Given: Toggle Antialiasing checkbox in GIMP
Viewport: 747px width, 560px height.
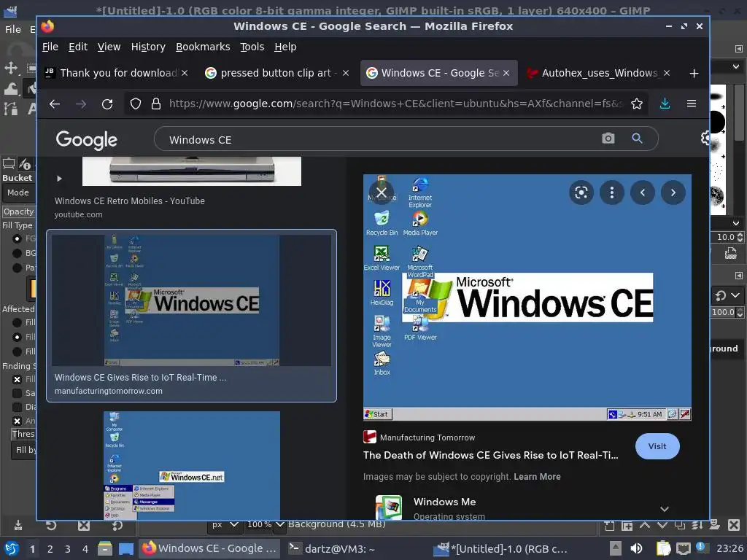Looking at the screenshot, I should [x=18, y=421].
